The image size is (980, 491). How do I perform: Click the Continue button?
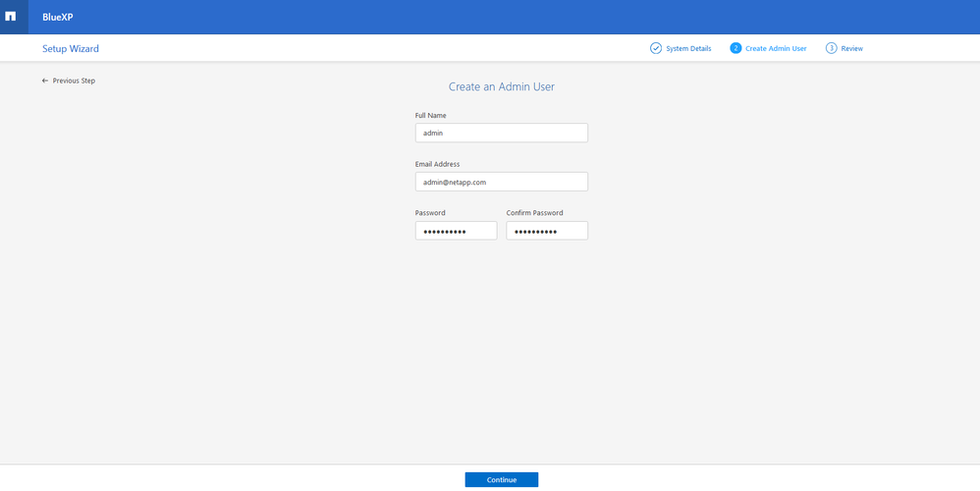[501, 480]
